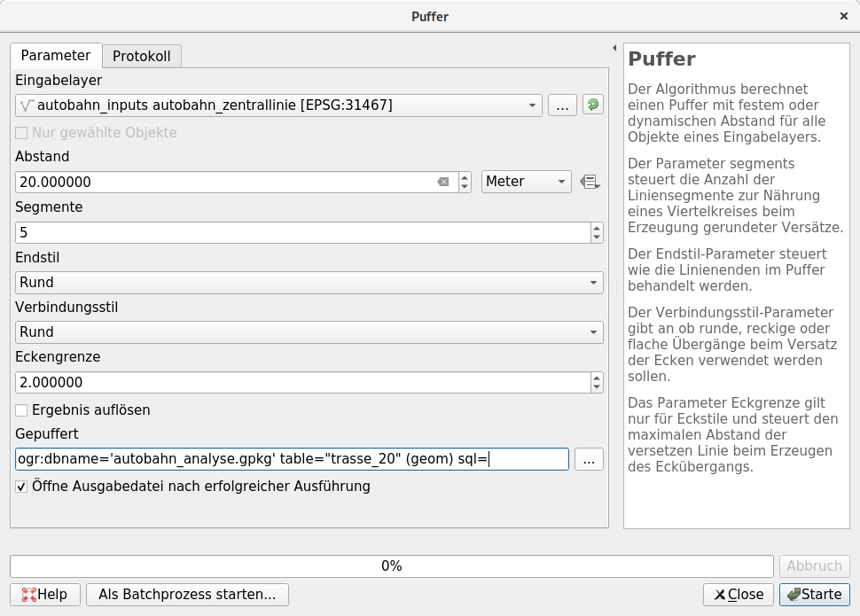Image resolution: width=860 pixels, height=616 pixels.
Task: Disable Öffne Ausgabedatei nach erfolgreicher Ausführung
Action: coord(21,487)
